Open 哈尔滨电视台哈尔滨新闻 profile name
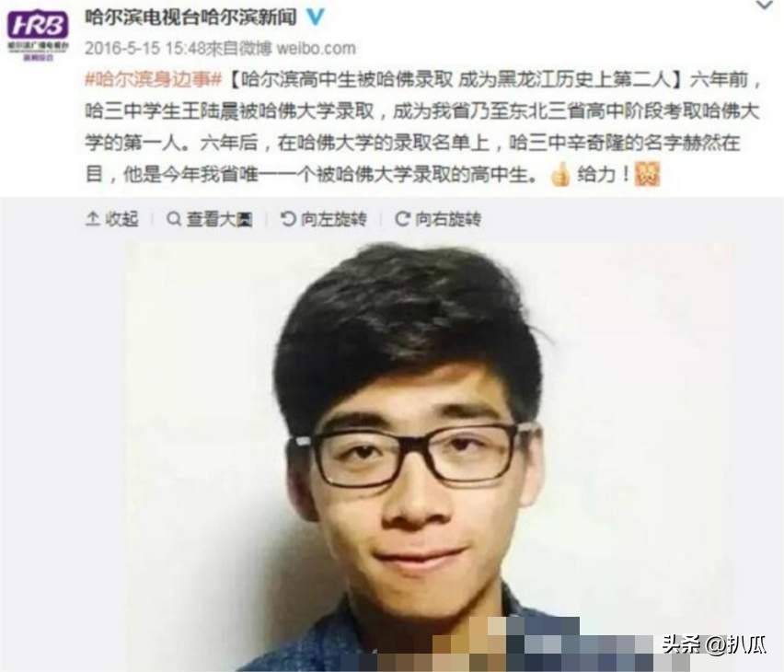Image resolution: width=784 pixels, height=672 pixels. pyautogui.click(x=190, y=17)
